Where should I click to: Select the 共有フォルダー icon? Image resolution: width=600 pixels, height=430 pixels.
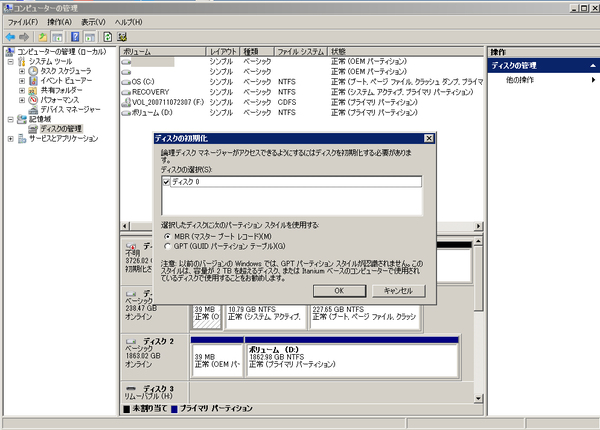pyautogui.click(x=33, y=90)
